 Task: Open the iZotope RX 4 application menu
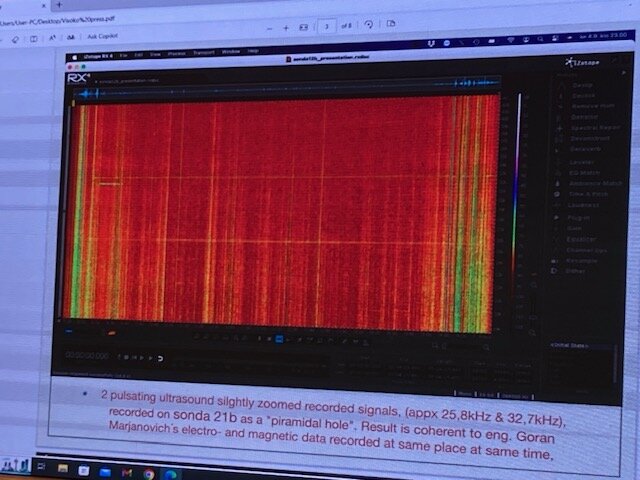pos(98,56)
